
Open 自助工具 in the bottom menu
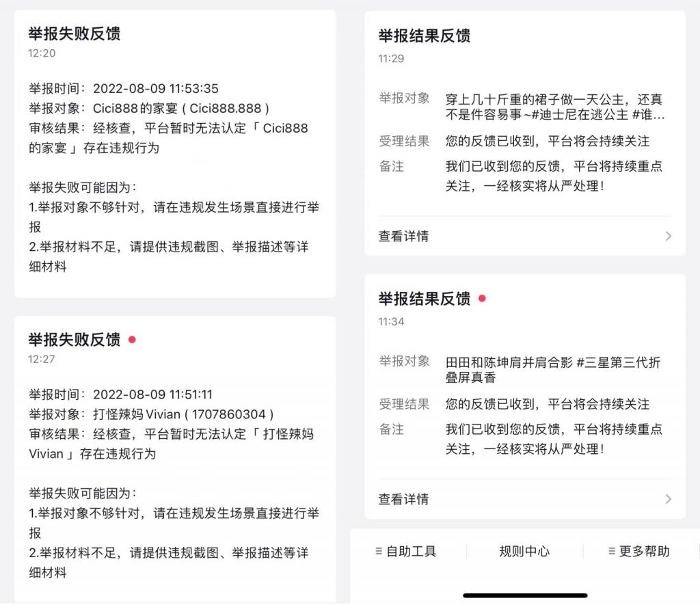pos(411,551)
